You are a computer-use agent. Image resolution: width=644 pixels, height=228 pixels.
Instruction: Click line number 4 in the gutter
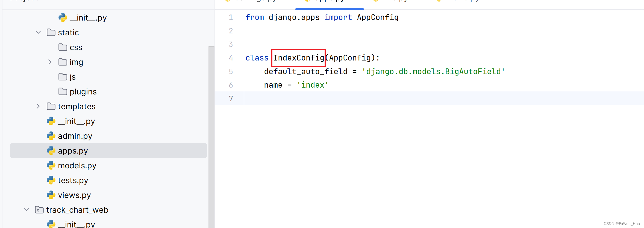point(231,58)
